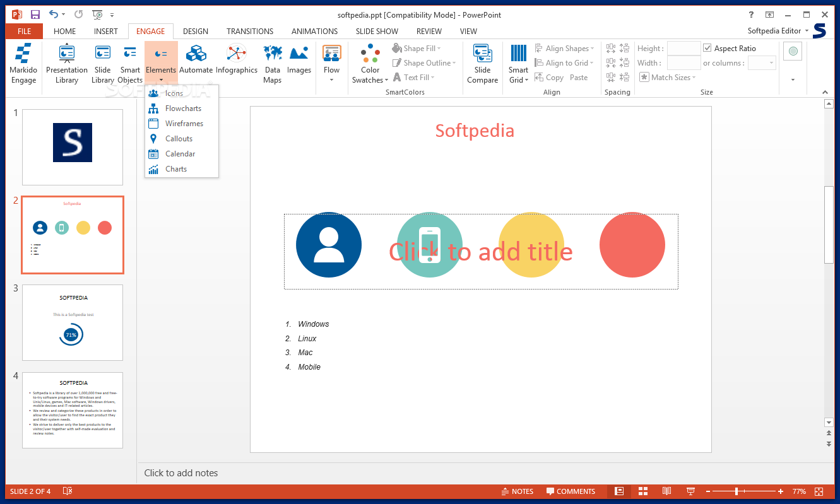Switch to the HOME tab
This screenshot has height=504, width=840.
pyautogui.click(x=65, y=31)
